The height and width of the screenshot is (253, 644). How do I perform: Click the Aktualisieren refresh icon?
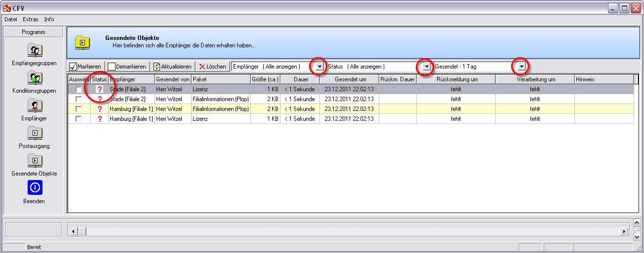pyautogui.click(x=157, y=67)
